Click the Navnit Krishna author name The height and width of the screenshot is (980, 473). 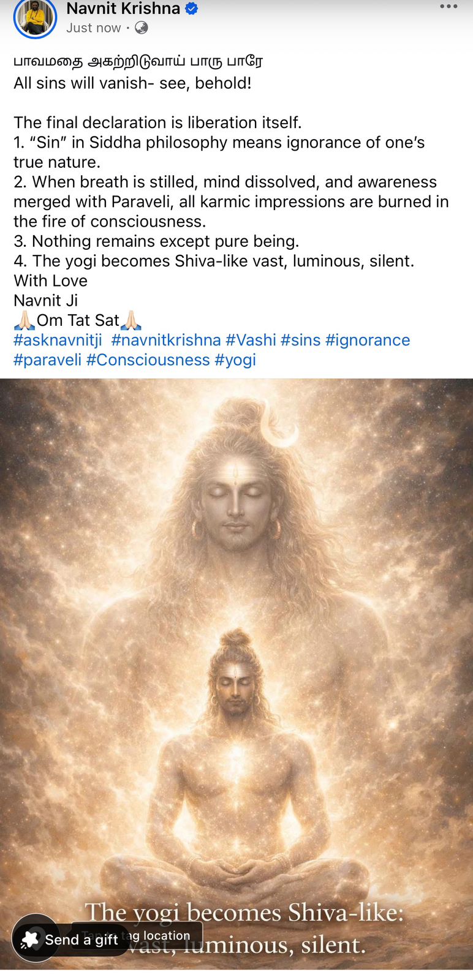123,9
